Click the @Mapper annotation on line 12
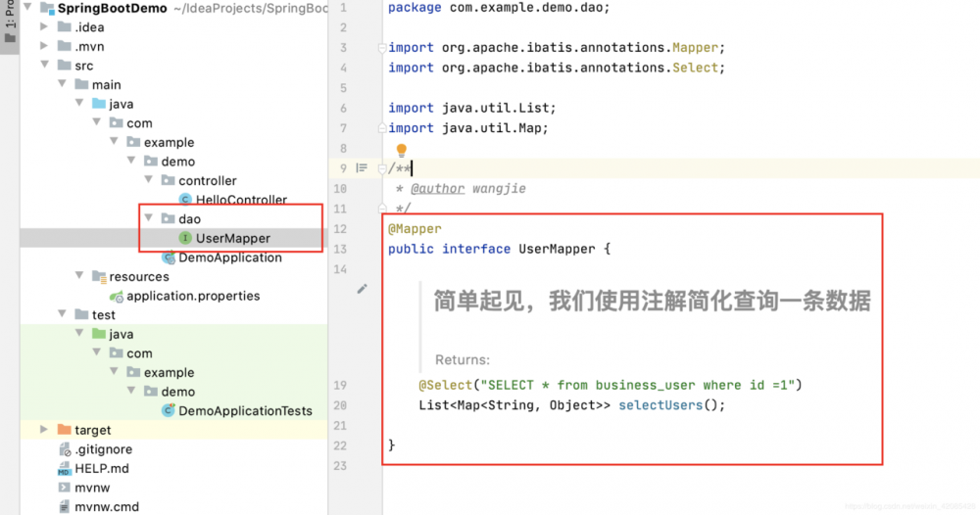The image size is (980, 515). tap(415, 228)
